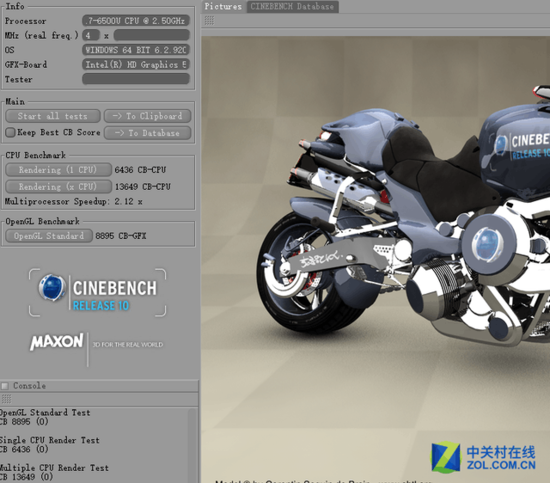Send results with To Database button
The height and width of the screenshot is (483, 550).
tap(148, 133)
